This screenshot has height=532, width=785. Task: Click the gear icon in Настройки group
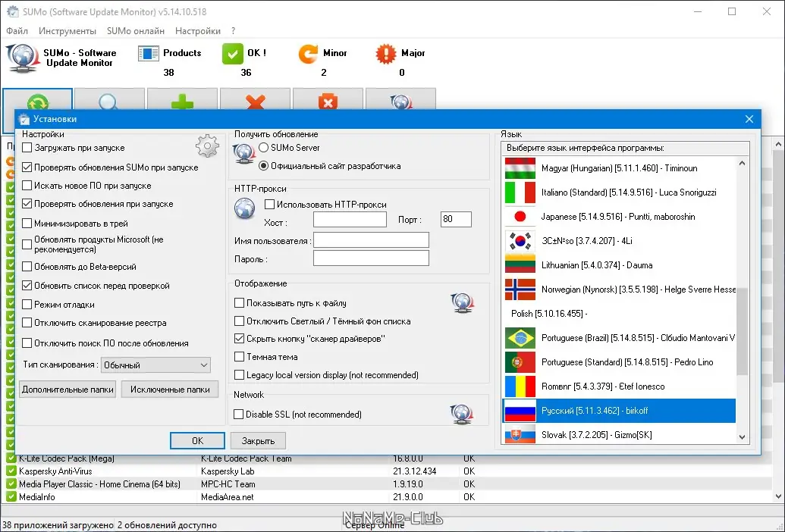(207, 146)
